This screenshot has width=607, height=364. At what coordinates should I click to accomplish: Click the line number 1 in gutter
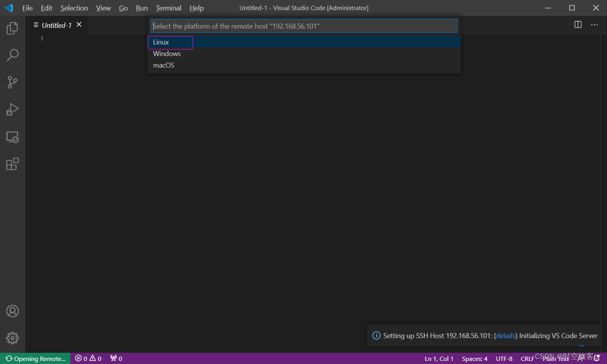[42, 38]
